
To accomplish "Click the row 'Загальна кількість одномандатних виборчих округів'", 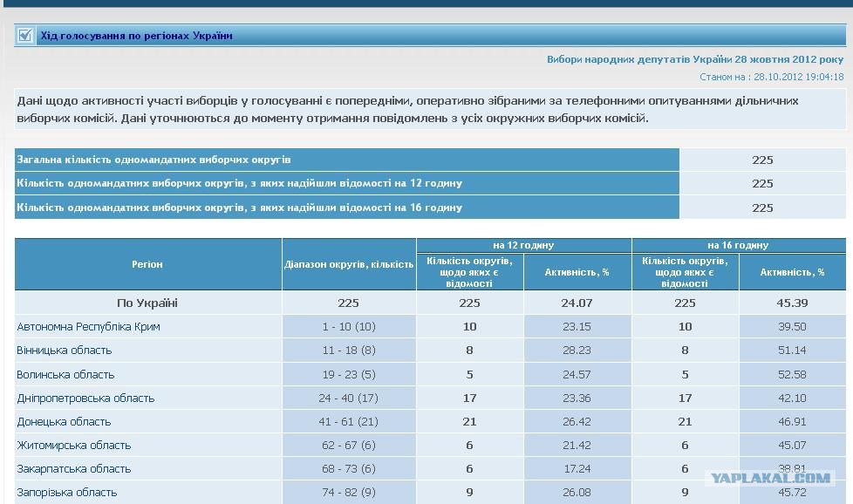I will [x=430, y=160].
